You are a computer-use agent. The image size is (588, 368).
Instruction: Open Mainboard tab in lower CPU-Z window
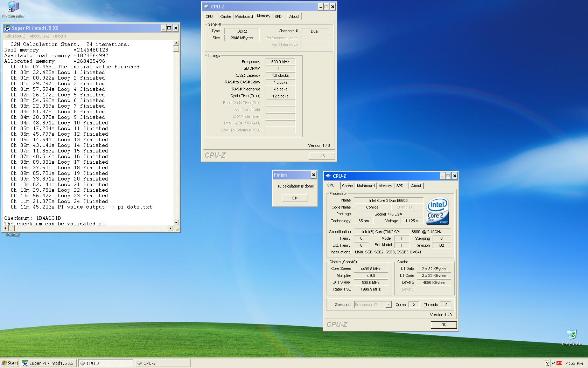point(366,186)
